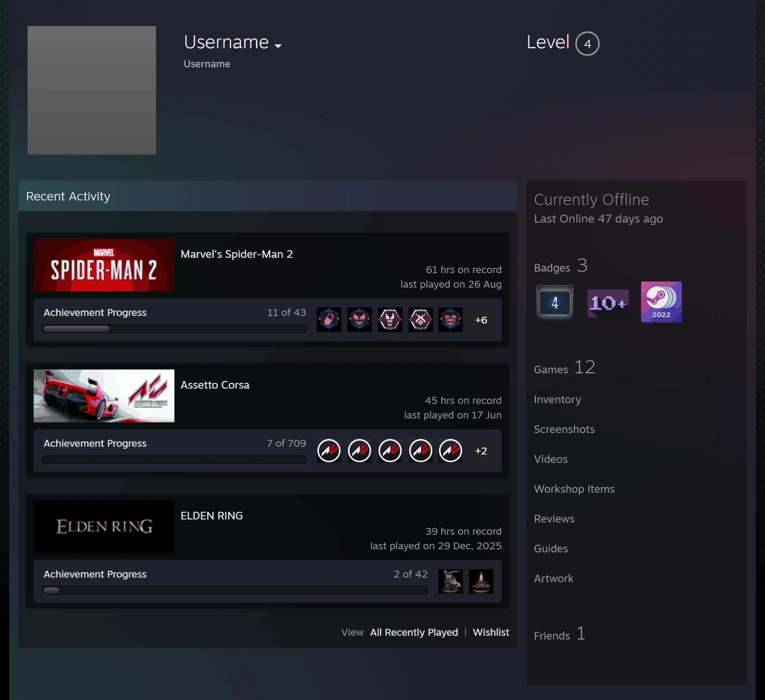Image resolution: width=765 pixels, height=700 pixels.
Task: Open Inventory in the sidebar
Action: pyautogui.click(x=557, y=399)
